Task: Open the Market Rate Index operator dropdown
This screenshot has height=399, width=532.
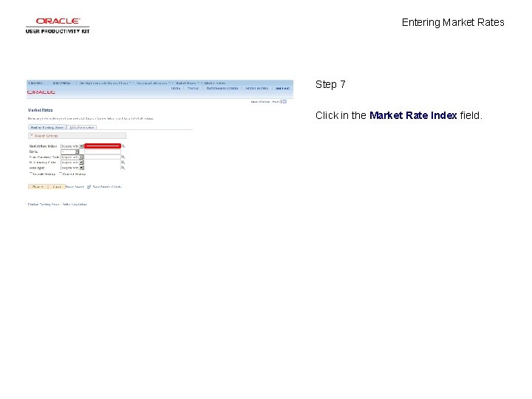Action: (x=72, y=146)
